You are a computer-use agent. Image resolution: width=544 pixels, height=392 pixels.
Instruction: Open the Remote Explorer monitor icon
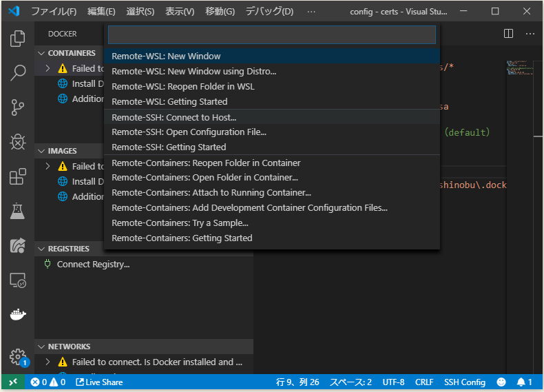[17, 280]
